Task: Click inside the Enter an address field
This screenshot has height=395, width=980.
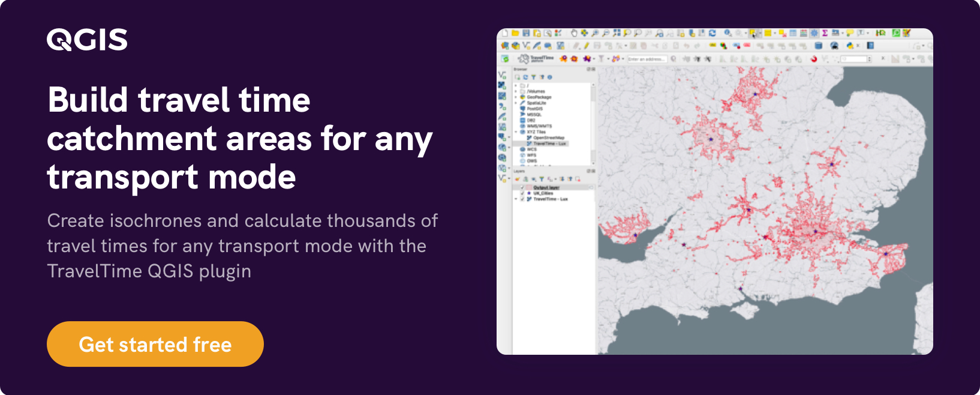Action: pyautogui.click(x=647, y=59)
